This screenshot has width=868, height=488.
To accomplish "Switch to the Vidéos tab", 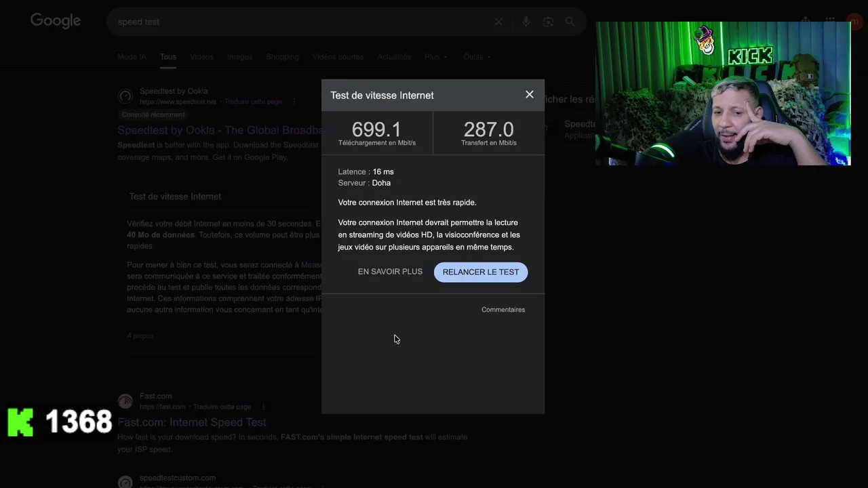I will coord(201,57).
